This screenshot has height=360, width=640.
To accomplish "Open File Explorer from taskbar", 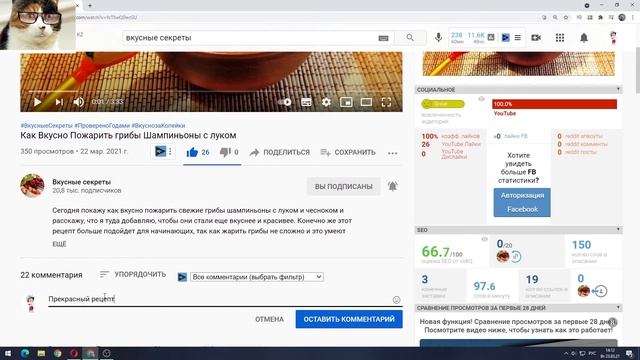I will [41, 353].
